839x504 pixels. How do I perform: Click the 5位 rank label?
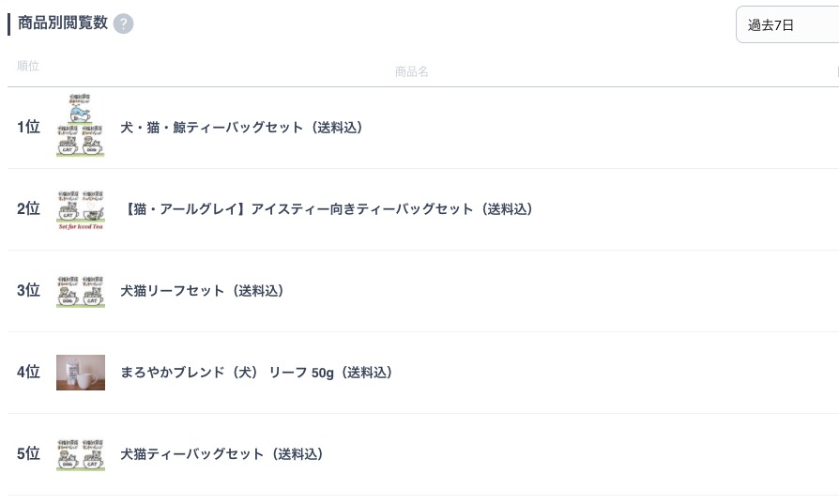[x=28, y=453]
